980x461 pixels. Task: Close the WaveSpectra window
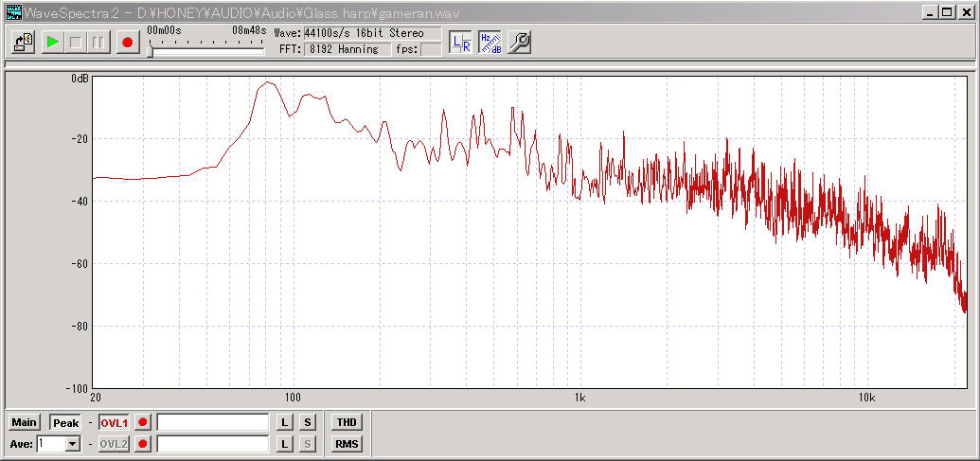pos(966,12)
